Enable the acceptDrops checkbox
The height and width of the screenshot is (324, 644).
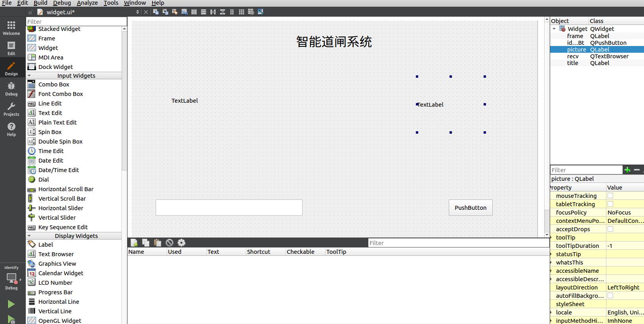pos(610,229)
